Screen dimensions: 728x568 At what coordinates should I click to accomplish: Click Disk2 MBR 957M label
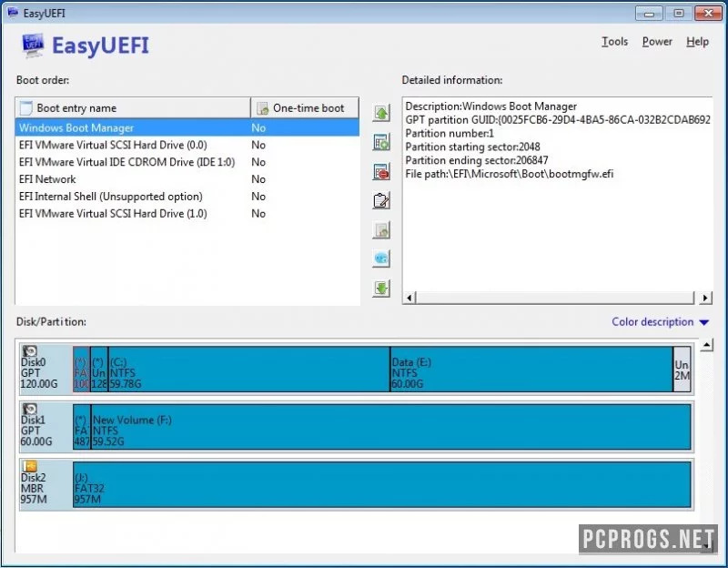[x=34, y=488]
